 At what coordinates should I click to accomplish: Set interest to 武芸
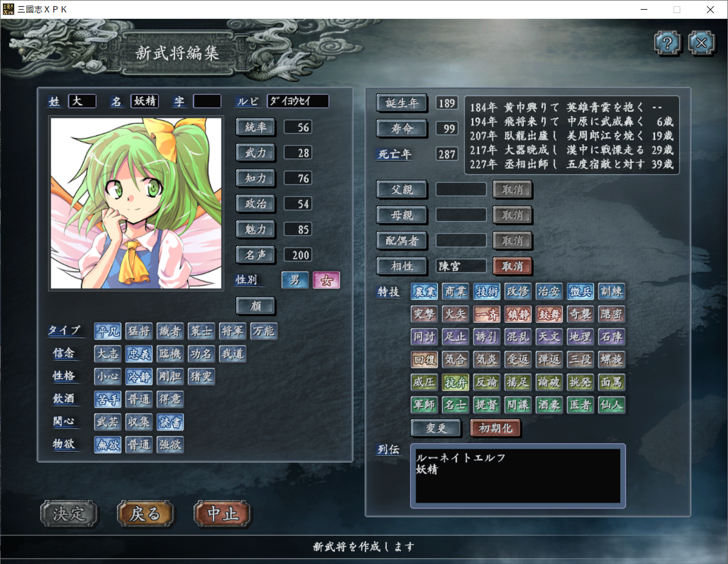pyautogui.click(x=107, y=422)
